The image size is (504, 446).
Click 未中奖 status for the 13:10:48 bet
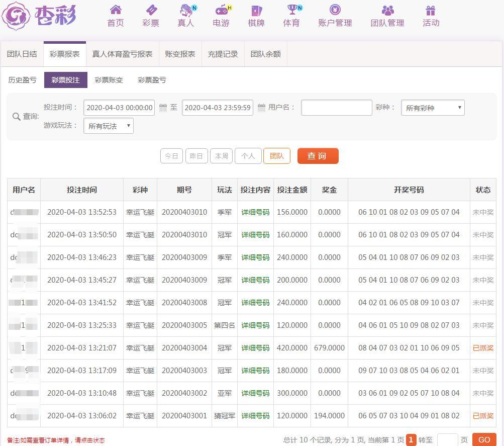click(483, 393)
